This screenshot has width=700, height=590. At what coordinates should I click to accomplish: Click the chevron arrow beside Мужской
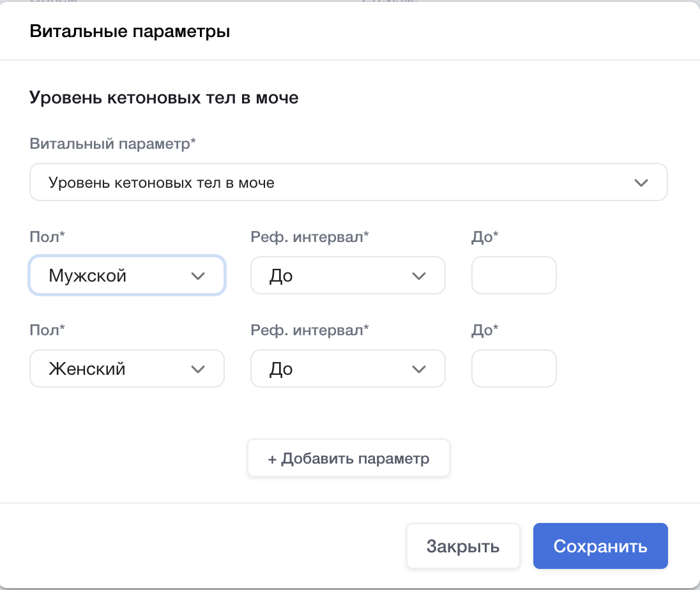coord(198,276)
